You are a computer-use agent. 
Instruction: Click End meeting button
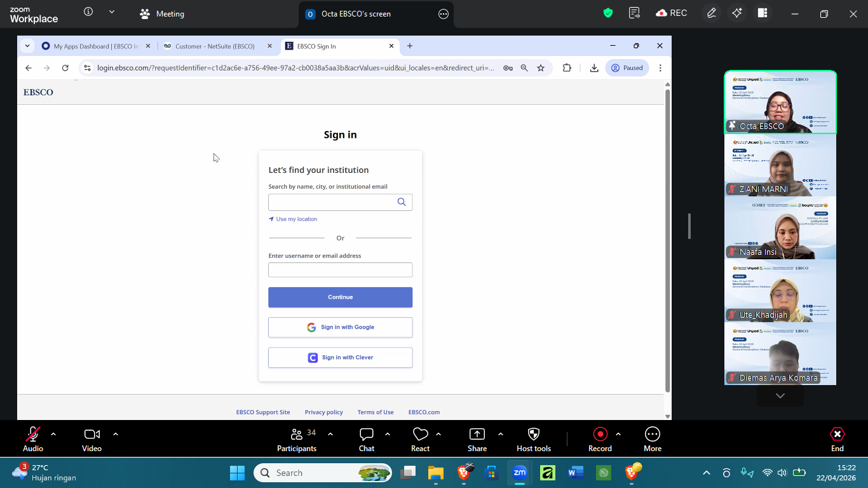[837, 439]
